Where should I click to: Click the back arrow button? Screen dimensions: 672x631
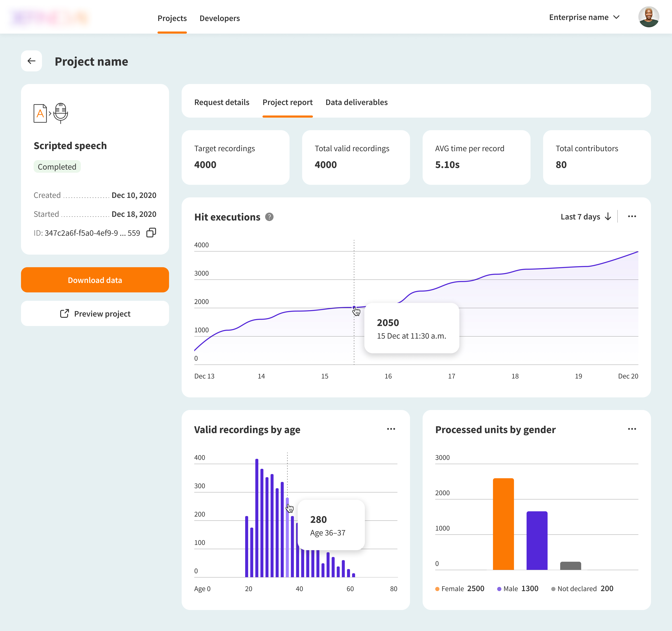31,61
